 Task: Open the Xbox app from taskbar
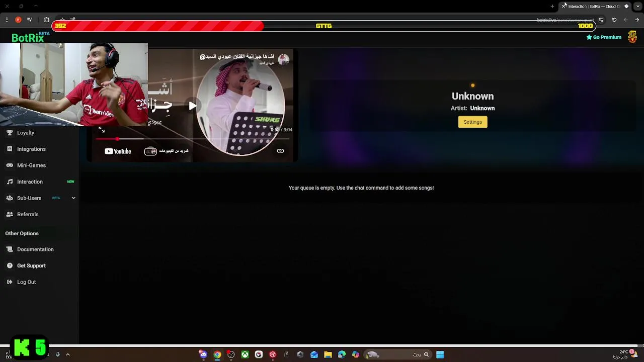tap(245, 354)
